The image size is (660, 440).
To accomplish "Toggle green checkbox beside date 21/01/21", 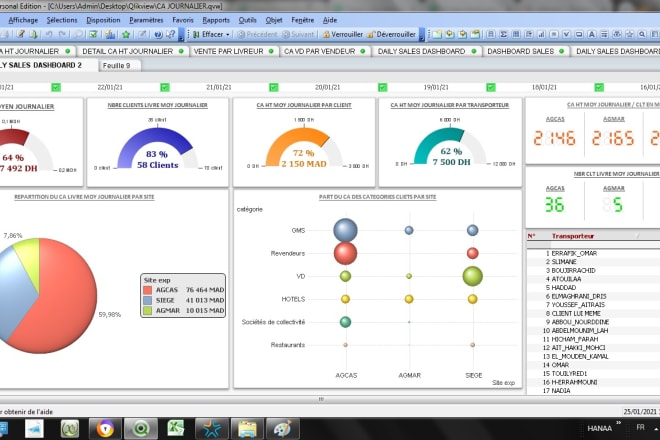I will (x=274, y=87).
